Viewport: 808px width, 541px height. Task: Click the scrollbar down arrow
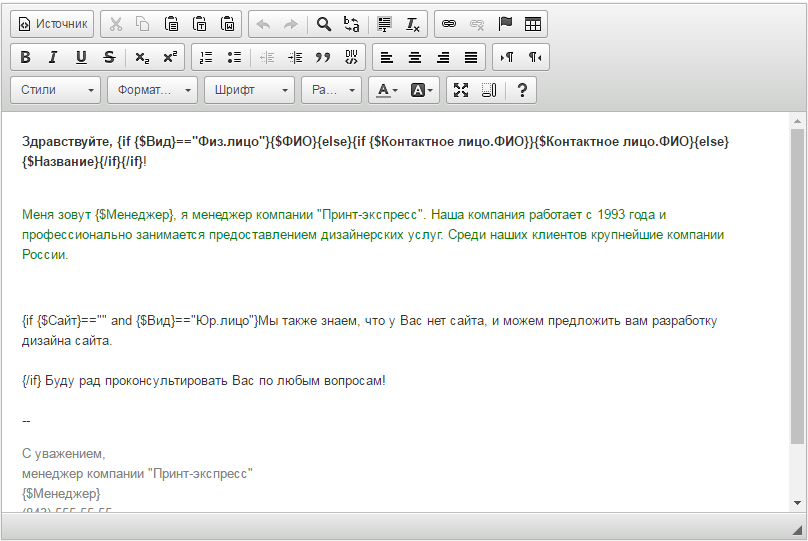797,502
